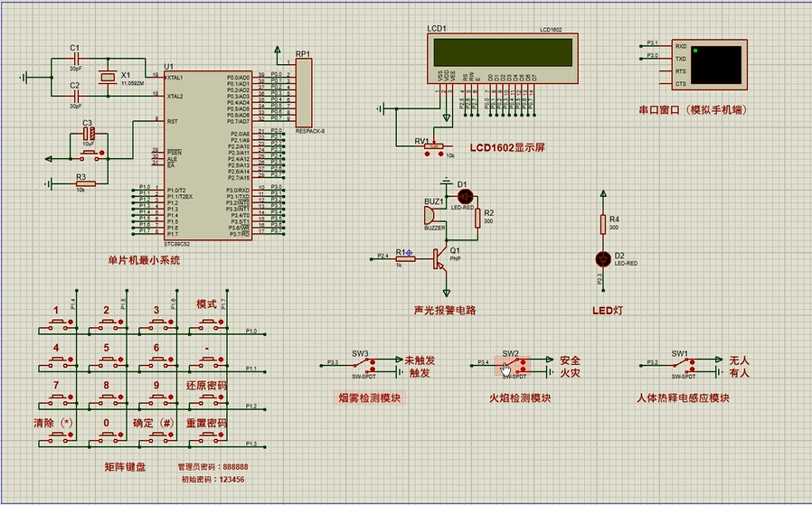Select the D1 red LED
Screen dimensions: 812x505
pyautogui.click(x=464, y=195)
